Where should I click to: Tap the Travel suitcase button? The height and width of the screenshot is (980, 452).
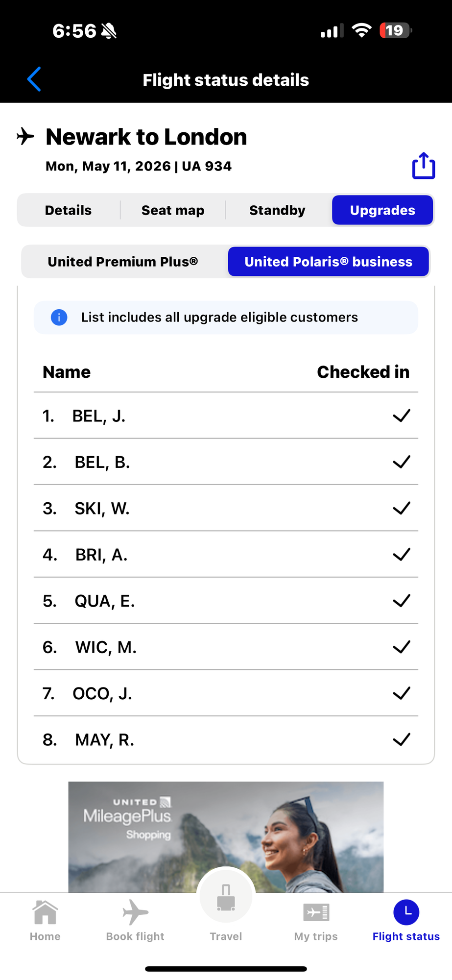226,897
